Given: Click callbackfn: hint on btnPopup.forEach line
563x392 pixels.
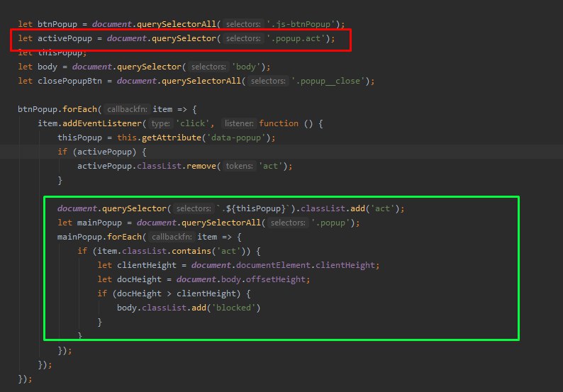Looking at the screenshot, I should tap(127, 109).
